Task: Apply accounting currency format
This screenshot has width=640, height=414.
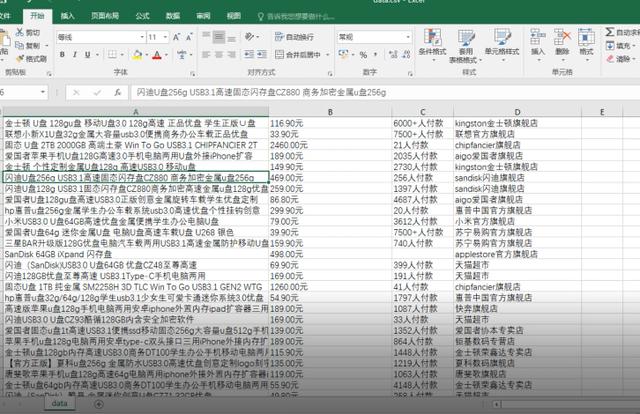Action: (x=343, y=55)
